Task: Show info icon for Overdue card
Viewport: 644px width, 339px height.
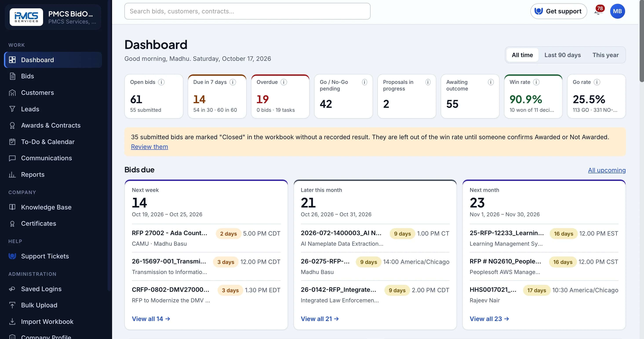Action: (284, 82)
